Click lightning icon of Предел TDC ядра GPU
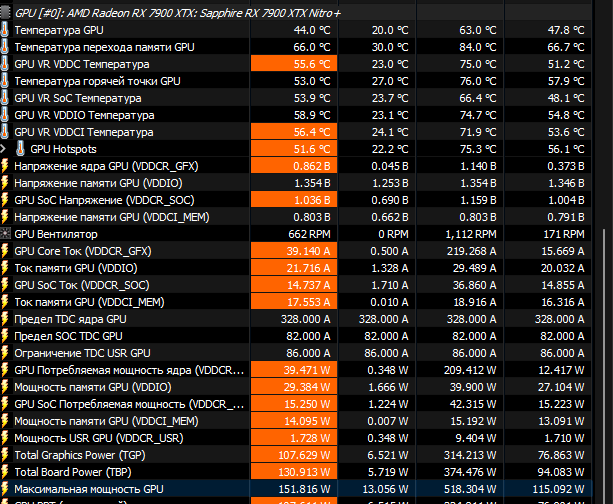 click(5, 319)
